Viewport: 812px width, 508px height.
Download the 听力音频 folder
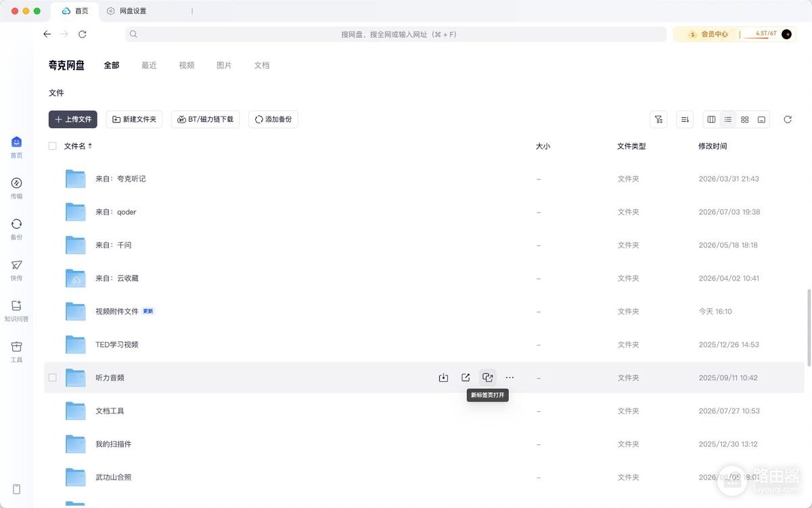point(443,377)
